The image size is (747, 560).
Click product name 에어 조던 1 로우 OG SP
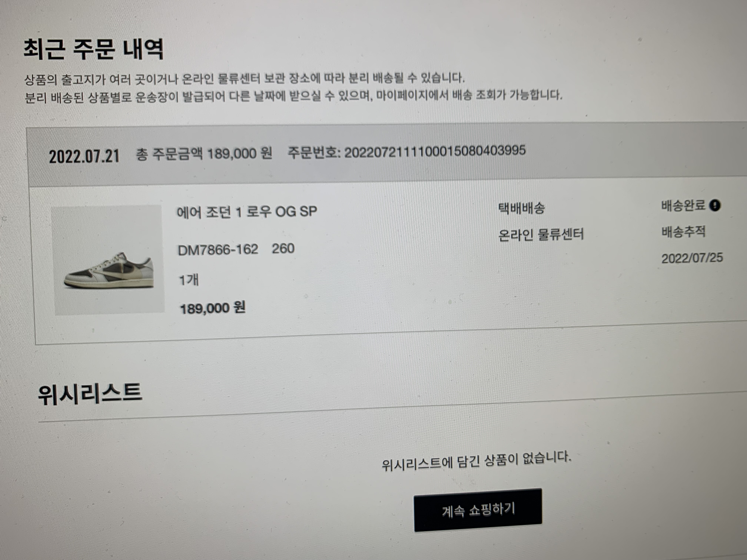point(247,212)
